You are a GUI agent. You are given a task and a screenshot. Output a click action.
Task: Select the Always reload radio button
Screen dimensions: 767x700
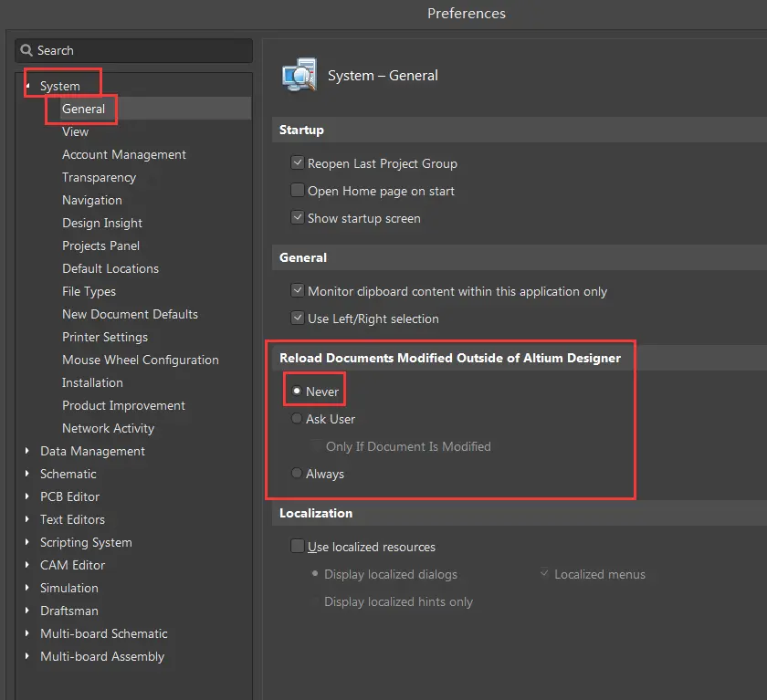(297, 473)
